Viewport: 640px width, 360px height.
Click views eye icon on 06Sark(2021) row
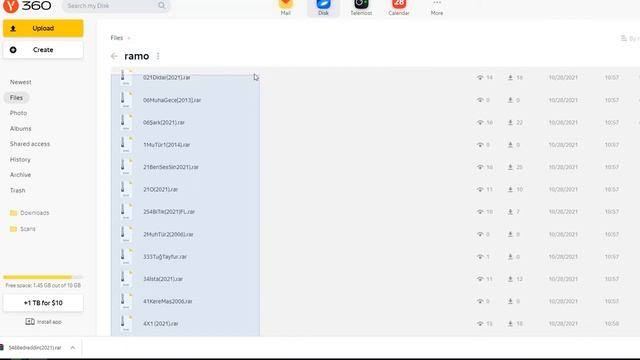tap(480, 122)
